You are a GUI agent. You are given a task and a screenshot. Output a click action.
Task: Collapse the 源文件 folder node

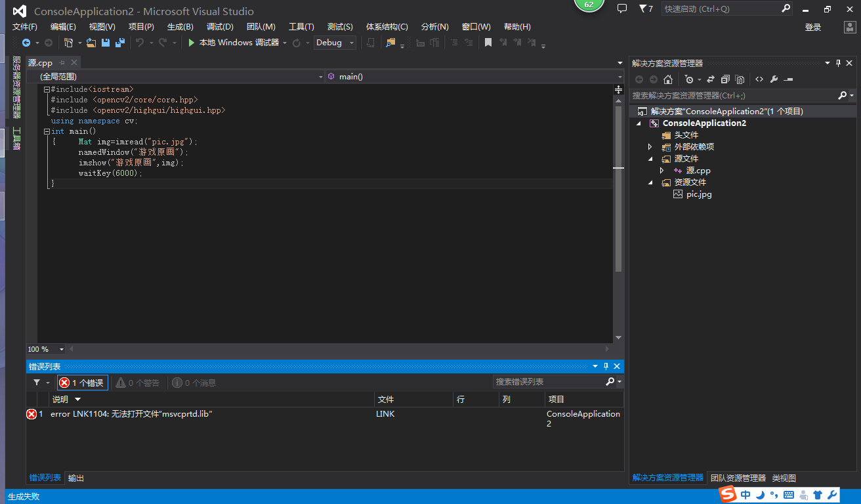(x=650, y=159)
